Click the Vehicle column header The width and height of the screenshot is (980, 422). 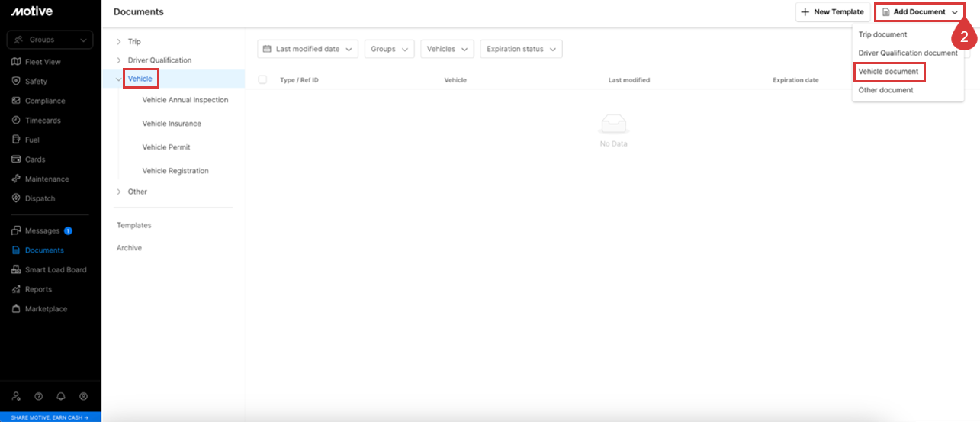tap(455, 80)
